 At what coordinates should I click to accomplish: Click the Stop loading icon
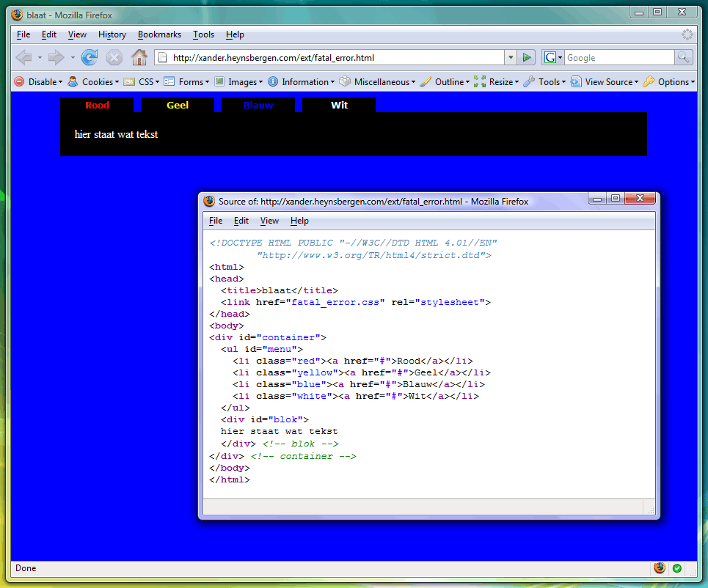click(x=114, y=58)
